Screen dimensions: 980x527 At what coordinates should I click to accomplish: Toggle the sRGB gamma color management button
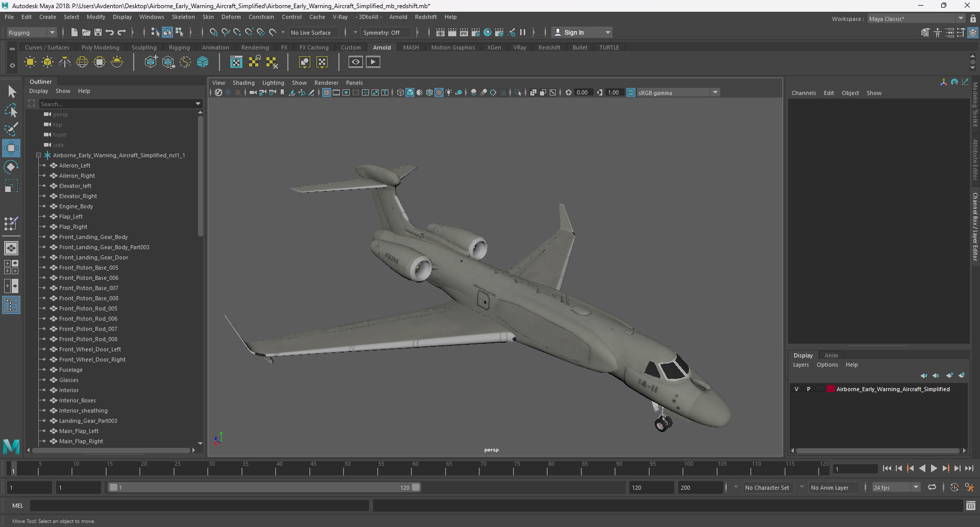[x=631, y=92]
